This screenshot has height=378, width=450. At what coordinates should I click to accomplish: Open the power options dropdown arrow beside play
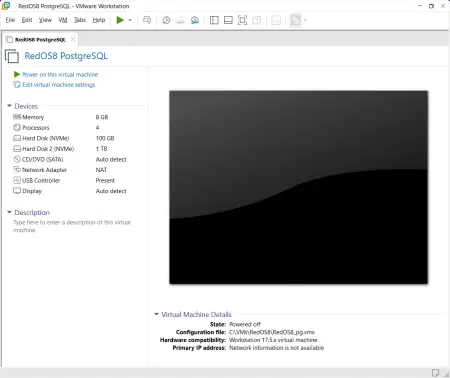[x=130, y=20]
